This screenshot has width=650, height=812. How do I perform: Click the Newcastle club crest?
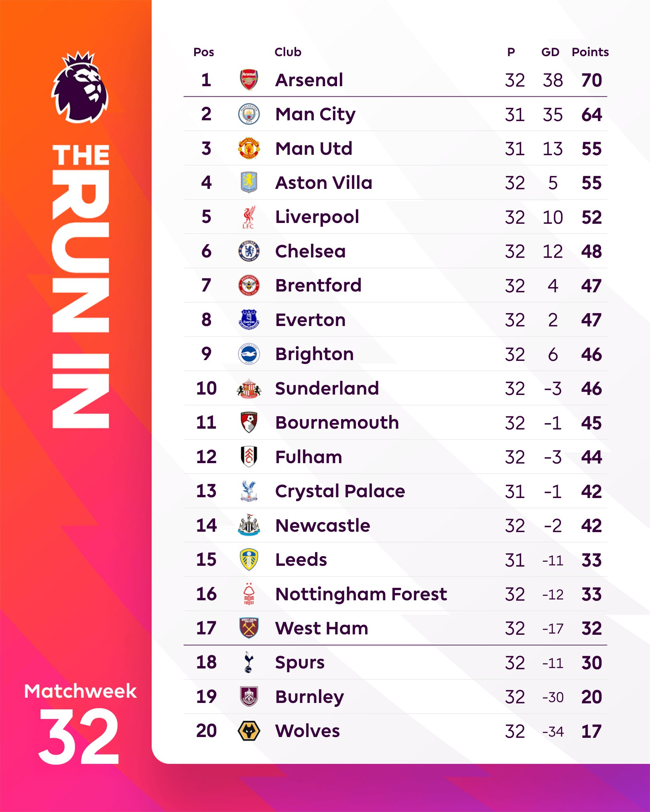click(x=249, y=525)
